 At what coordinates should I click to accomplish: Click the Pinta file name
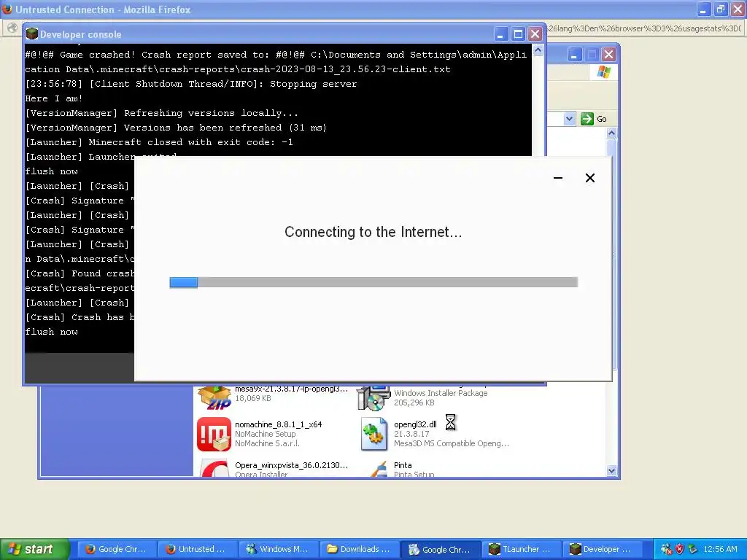(403, 465)
